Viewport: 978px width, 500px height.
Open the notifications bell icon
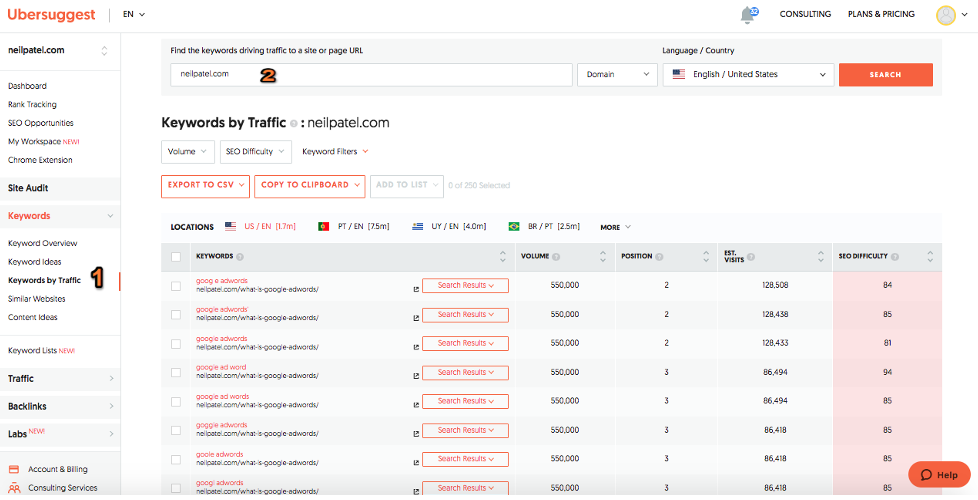click(x=747, y=15)
